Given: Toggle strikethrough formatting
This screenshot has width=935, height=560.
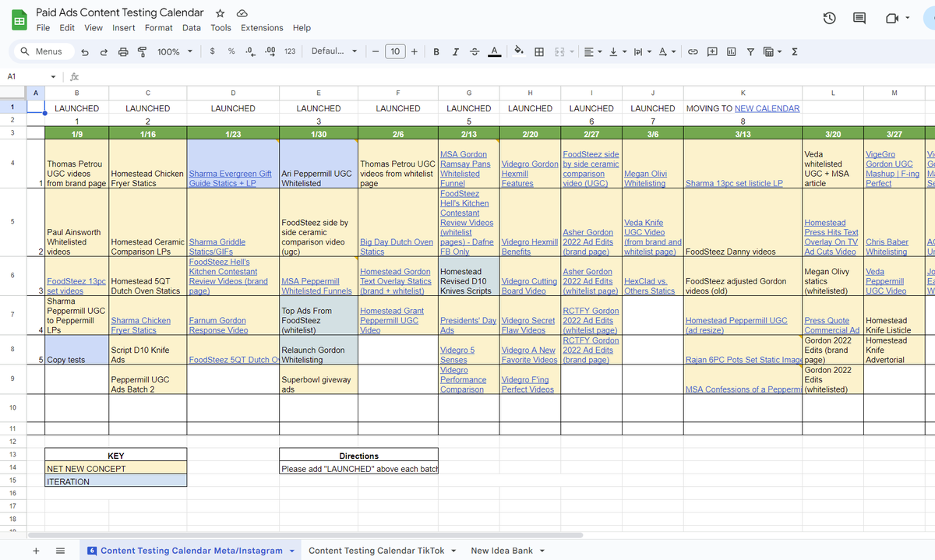Looking at the screenshot, I should (x=475, y=51).
